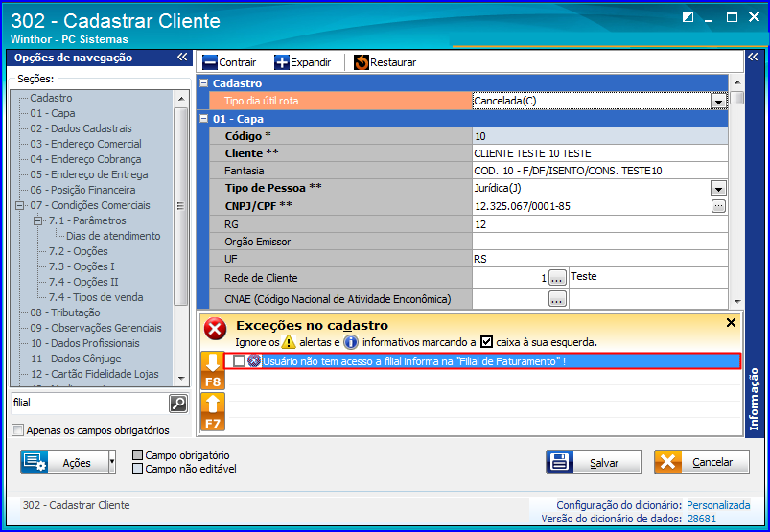
Task: Click the sample checked caixa checkbox
Action: click(x=486, y=342)
